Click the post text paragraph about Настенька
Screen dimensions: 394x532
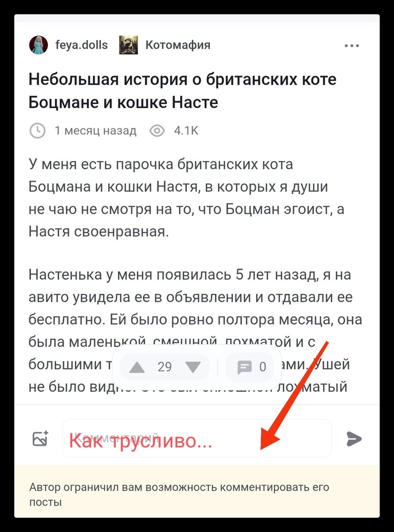point(195,330)
